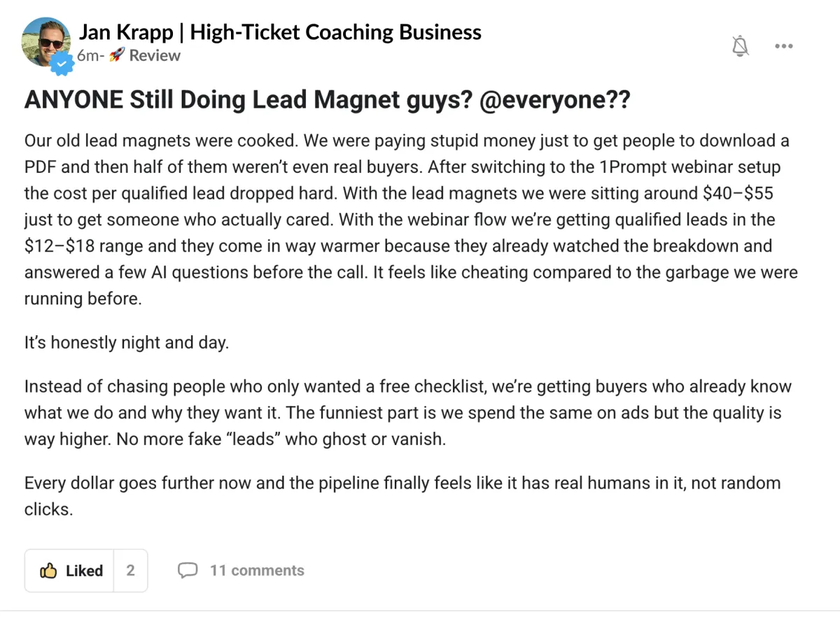This screenshot has height=620, width=840.
Task: Open Jan Krapp's profile via author name
Action: pos(279,32)
